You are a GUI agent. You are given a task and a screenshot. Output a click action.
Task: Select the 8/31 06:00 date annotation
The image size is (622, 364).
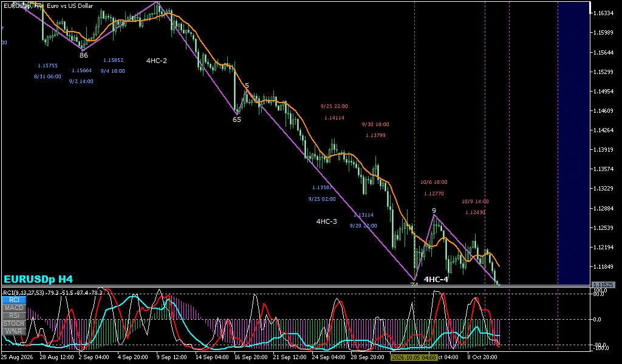[47, 76]
